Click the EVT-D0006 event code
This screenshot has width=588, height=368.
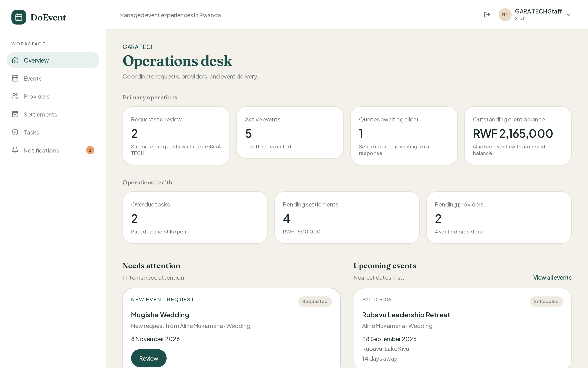coord(377,300)
